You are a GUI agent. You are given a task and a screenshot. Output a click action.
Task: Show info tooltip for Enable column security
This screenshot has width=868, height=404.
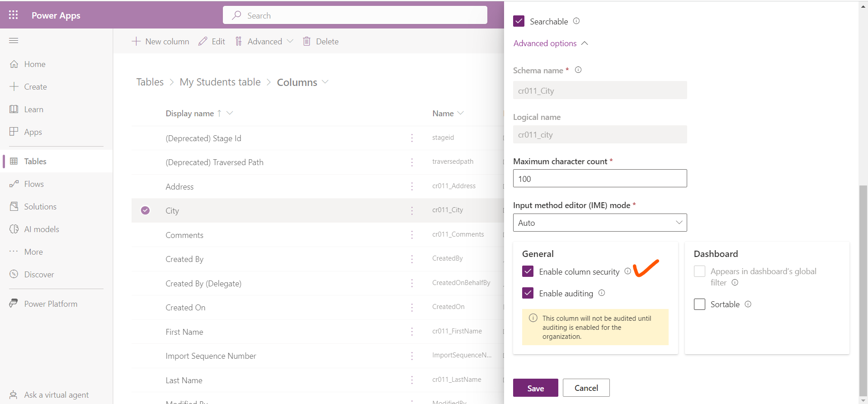627,271
